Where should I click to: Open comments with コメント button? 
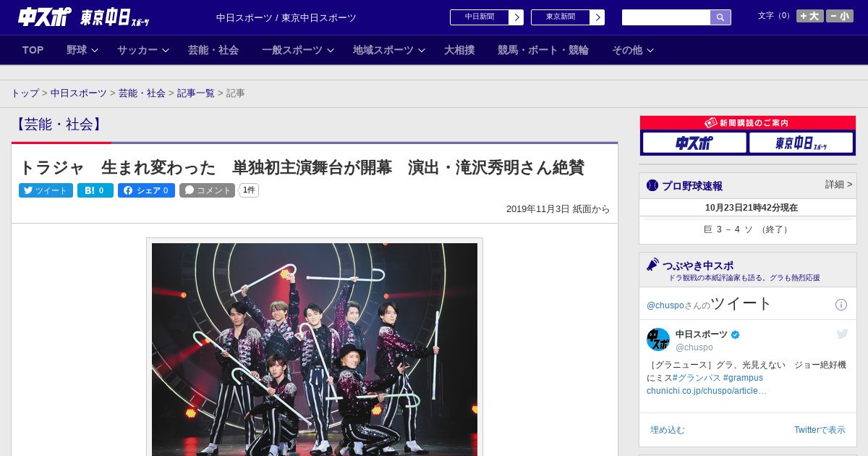coord(208,190)
